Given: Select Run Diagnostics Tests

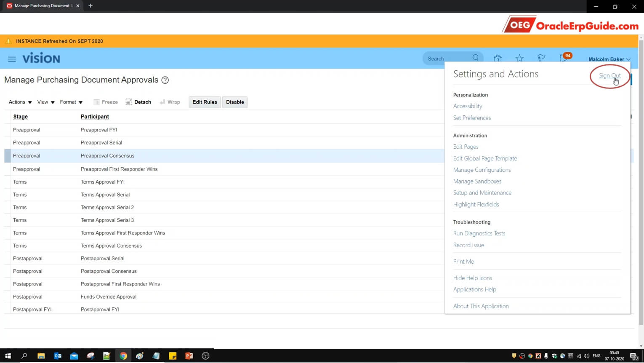Looking at the screenshot, I should (479, 233).
